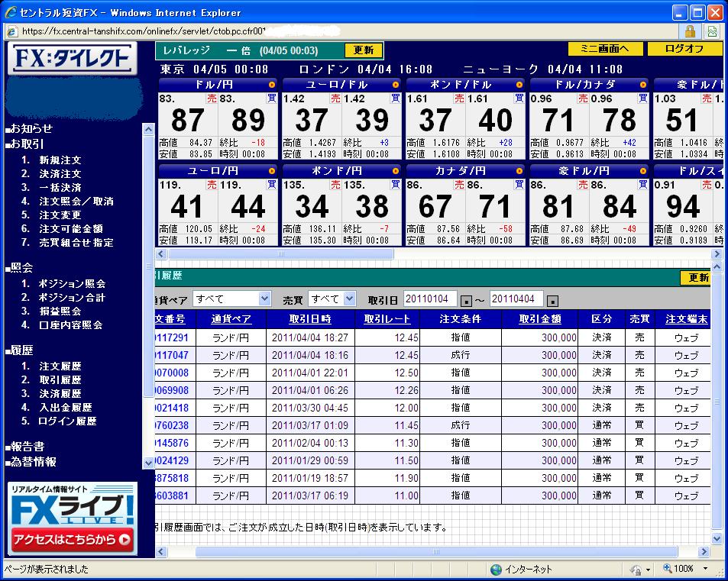
Task: Open the calendar picker for end date
Action: click(554, 300)
